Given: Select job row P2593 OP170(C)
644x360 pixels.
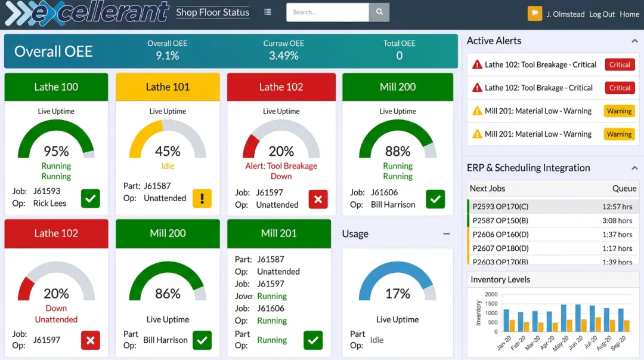Looking at the screenshot, I should point(553,207).
